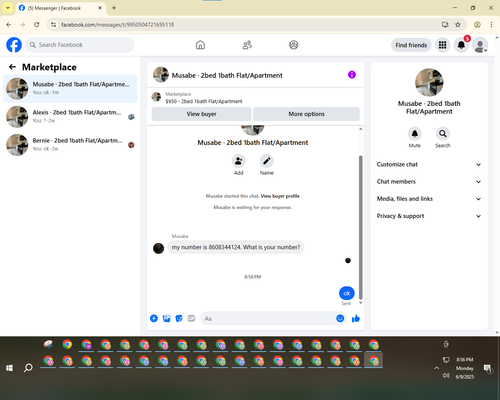This screenshot has width=500, height=400.
Task: Click the More options button
Action: [306, 114]
